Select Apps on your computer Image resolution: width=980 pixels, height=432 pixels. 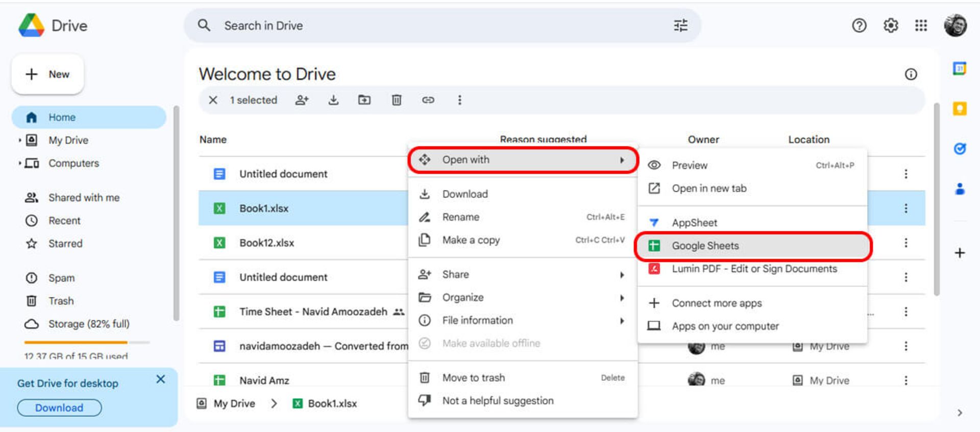(x=753, y=326)
